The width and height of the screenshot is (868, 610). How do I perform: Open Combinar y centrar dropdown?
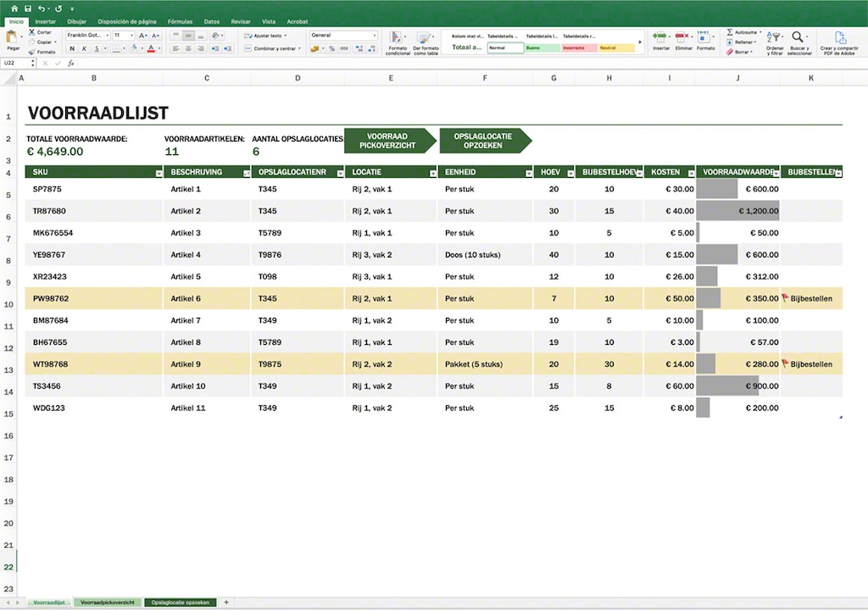299,48
